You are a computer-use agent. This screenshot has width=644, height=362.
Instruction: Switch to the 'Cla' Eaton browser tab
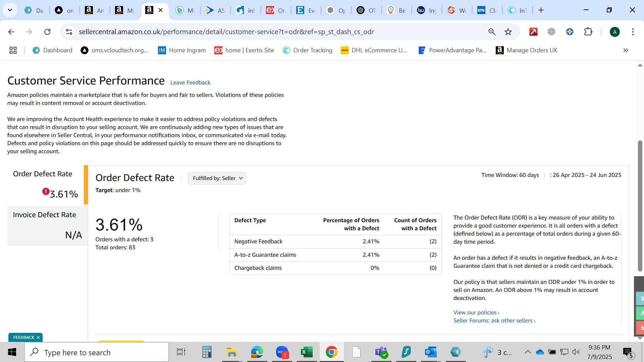tap(487, 10)
